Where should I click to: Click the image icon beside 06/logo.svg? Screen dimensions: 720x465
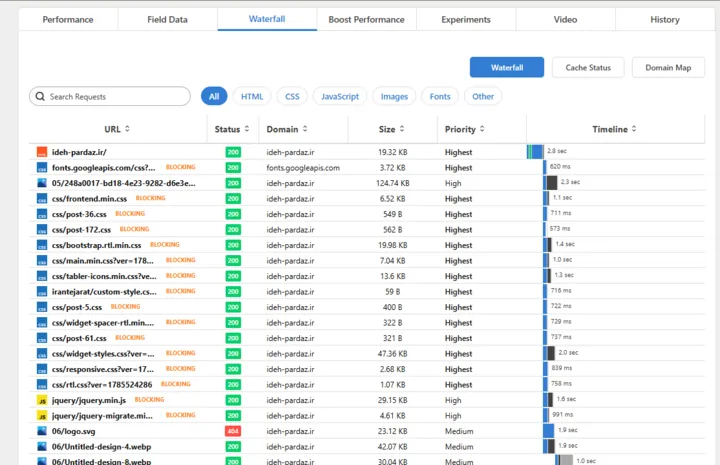tap(42, 431)
